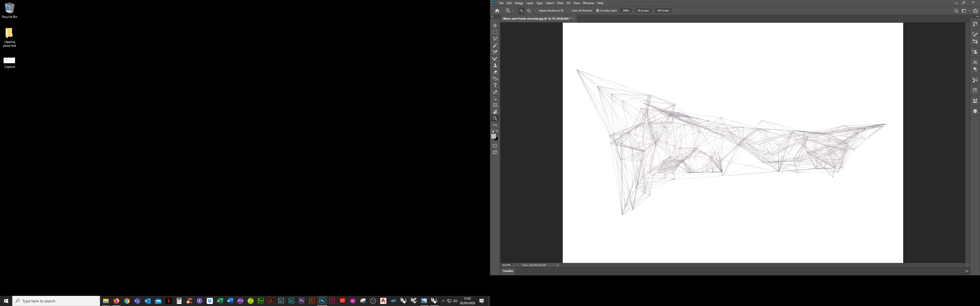Pick the Brush tool
The image size is (980, 306).
coord(495,59)
